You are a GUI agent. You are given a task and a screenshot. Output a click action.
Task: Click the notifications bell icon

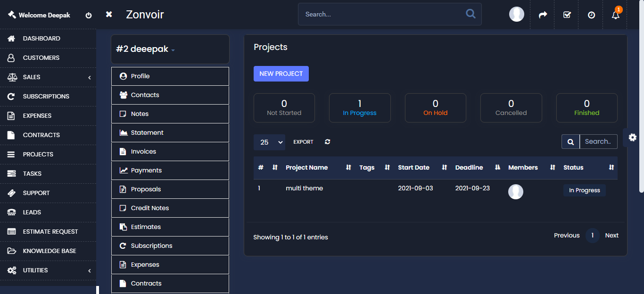pyautogui.click(x=615, y=15)
